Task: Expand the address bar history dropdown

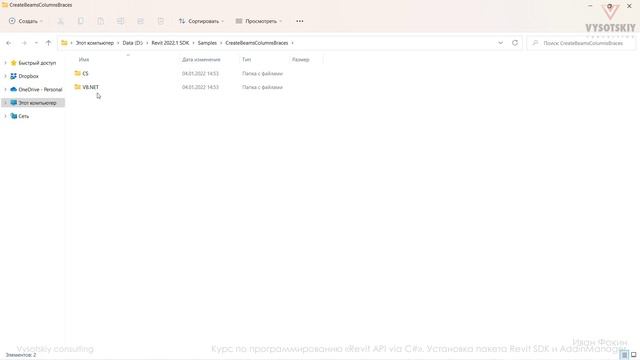Action: pos(500,43)
